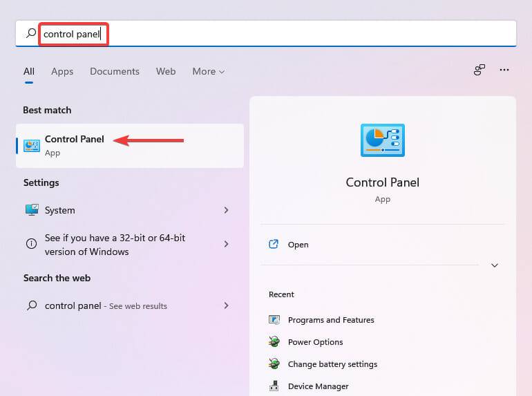Switch to the Web tab
The image size is (532, 396).
click(x=166, y=71)
